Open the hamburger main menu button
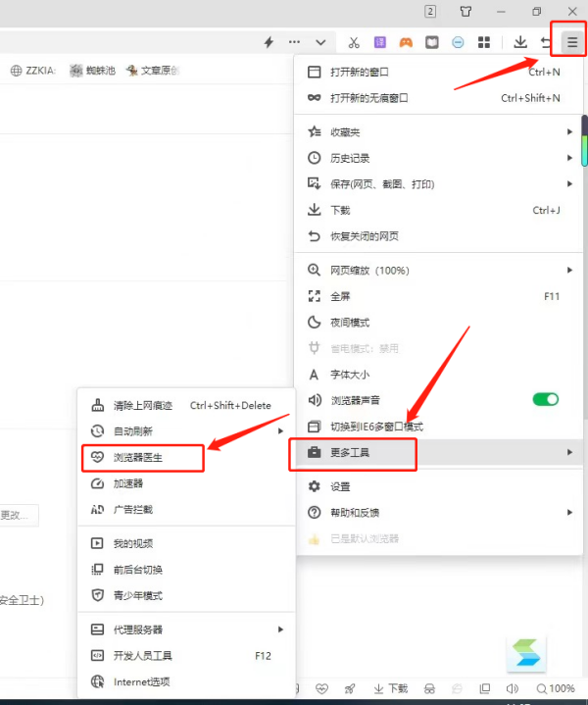This screenshot has width=588, height=705. (x=572, y=42)
